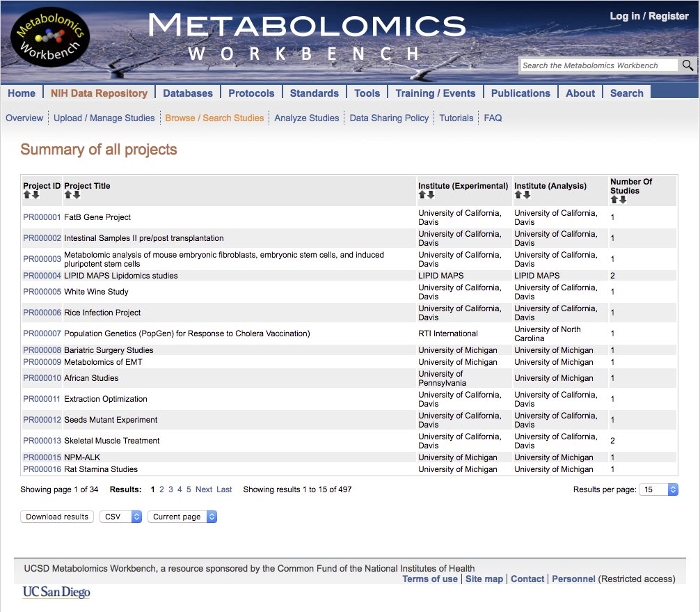Click the 'NPM-ALK' project title
Image resolution: width=700 pixels, height=612 pixels.
pyautogui.click(x=82, y=457)
